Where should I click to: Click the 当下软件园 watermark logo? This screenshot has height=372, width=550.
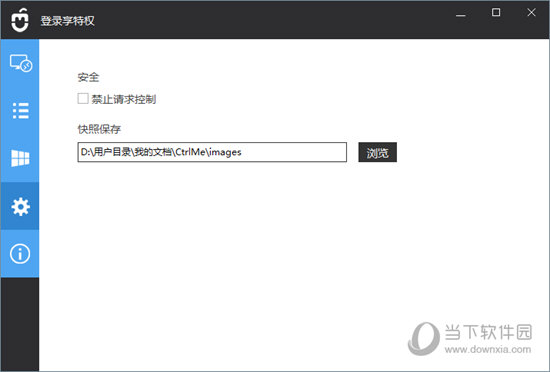[424, 338]
